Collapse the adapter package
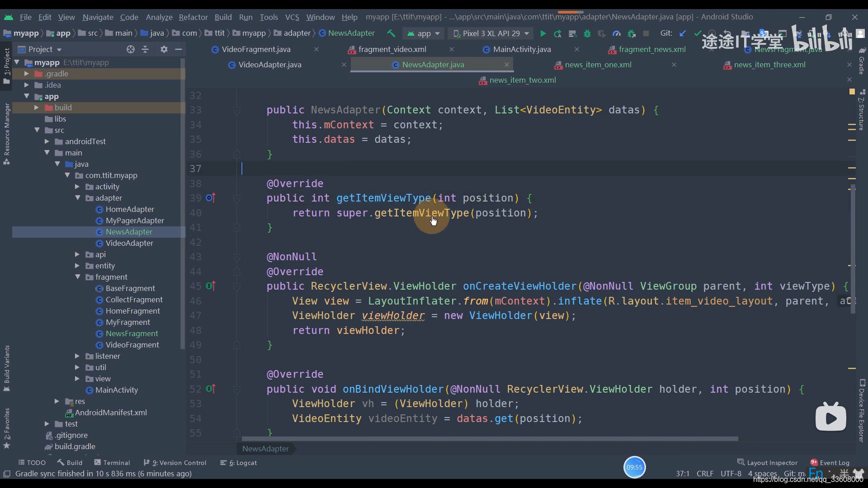Image resolution: width=868 pixels, height=488 pixels. [x=78, y=198]
